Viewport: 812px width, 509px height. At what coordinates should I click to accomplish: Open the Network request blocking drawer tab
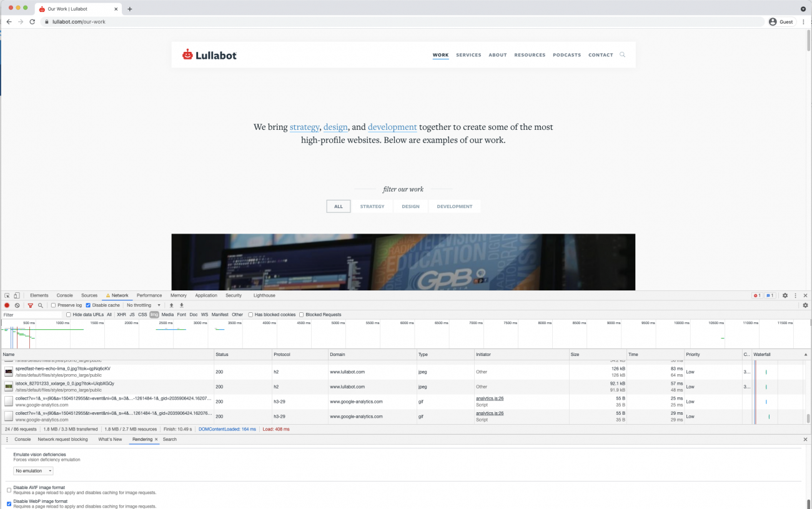(x=62, y=440)
